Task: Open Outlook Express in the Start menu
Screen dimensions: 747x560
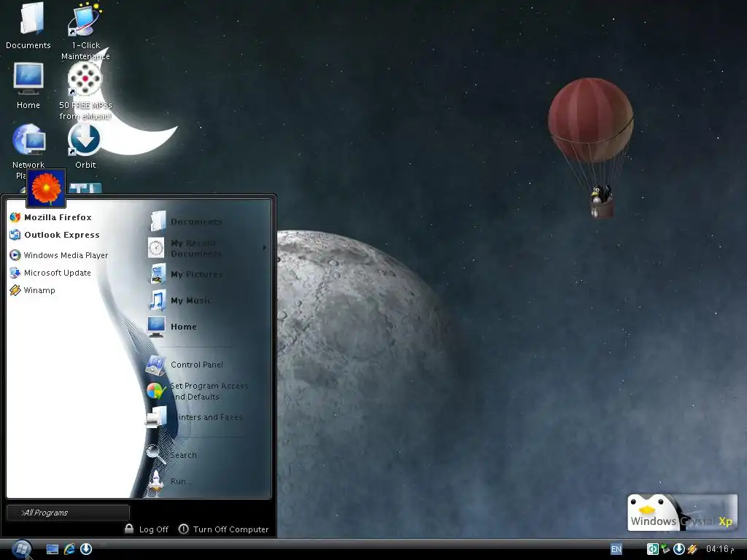Action: tap(55, 235)
